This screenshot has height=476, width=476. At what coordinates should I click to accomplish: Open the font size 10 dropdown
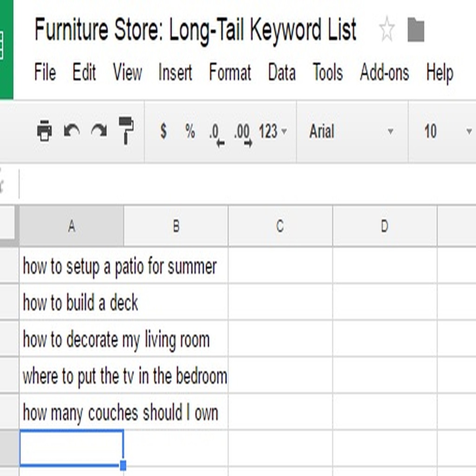coord(447,132)
